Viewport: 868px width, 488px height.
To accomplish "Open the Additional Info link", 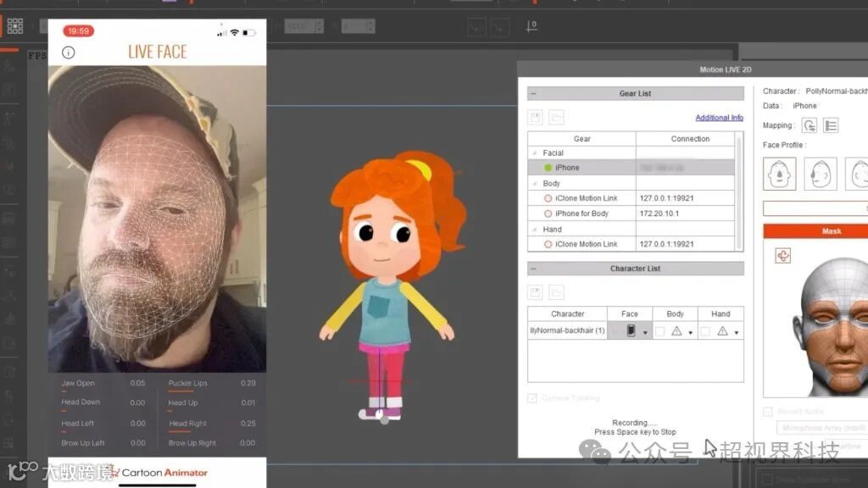I will (719, 118).
